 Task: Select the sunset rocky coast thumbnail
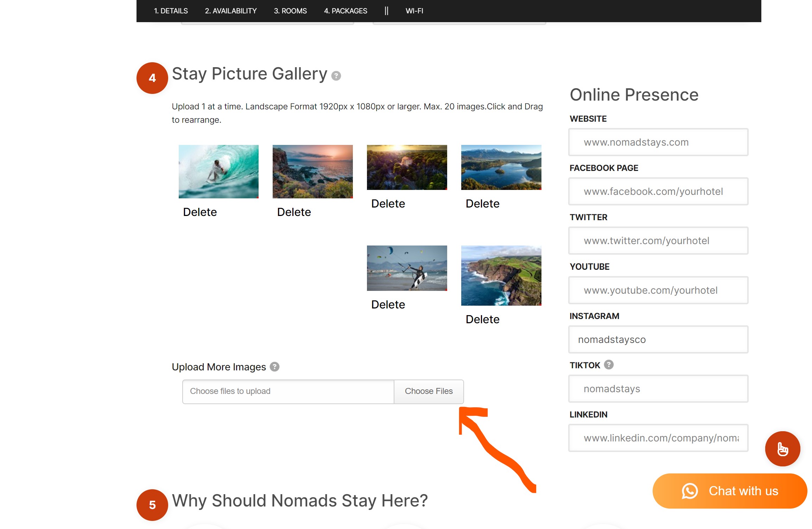click(312, 172)
